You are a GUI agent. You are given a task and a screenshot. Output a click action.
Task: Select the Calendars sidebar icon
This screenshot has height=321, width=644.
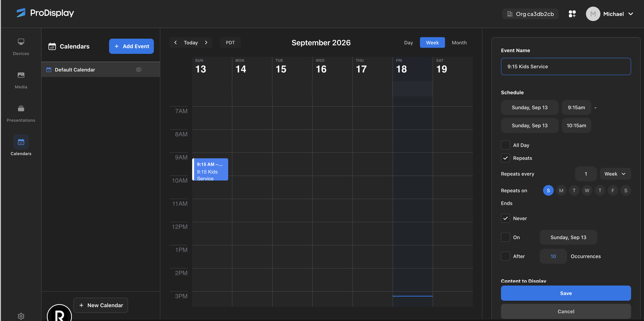21,142
